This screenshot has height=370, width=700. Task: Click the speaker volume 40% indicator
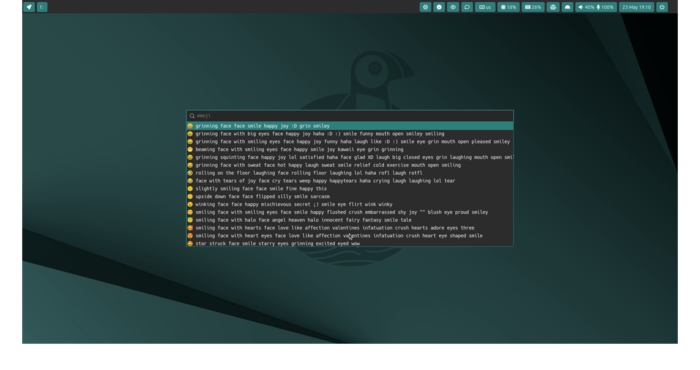tap(586, 7)
